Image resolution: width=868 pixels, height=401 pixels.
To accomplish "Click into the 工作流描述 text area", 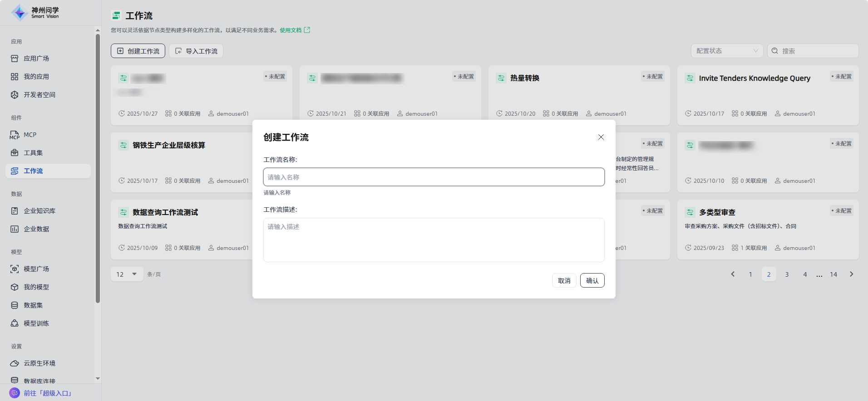I will (434, 240).
